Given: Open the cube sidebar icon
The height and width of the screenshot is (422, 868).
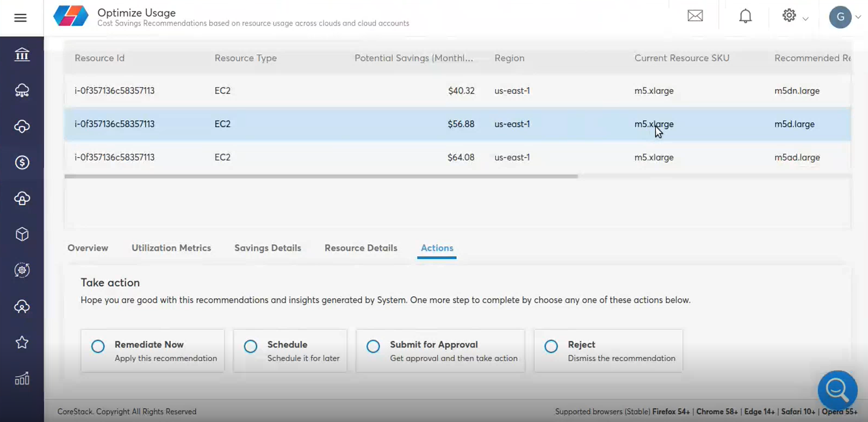Looking at the screenshot, I should [x=22, y=234].
